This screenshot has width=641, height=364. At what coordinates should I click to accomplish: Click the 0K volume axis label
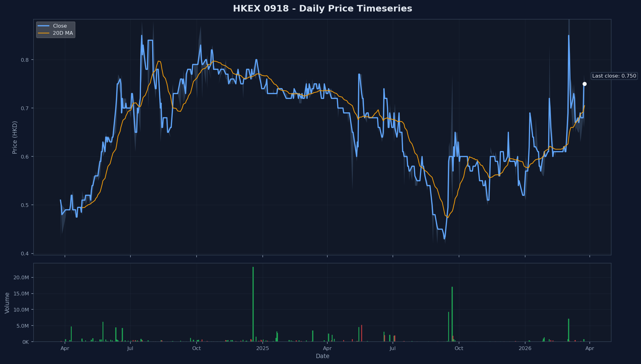point(26,342)
